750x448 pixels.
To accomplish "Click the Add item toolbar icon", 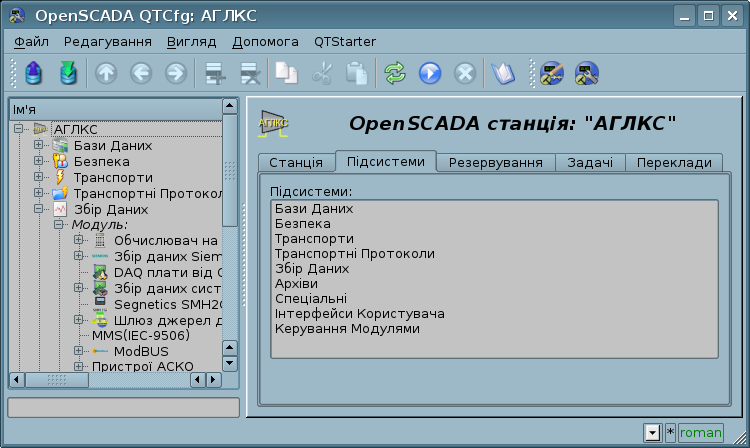I will pyautogui.click(x=213, y=73).
